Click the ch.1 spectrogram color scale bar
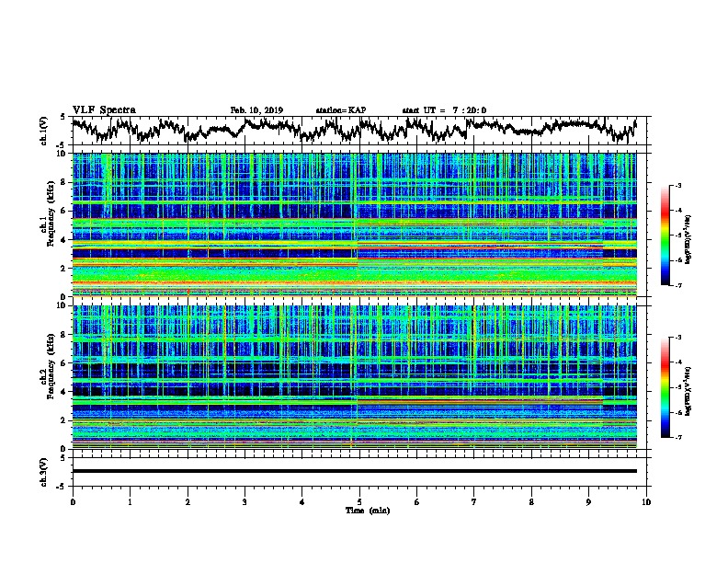This screenshot has width=728, height=563. 665,236
